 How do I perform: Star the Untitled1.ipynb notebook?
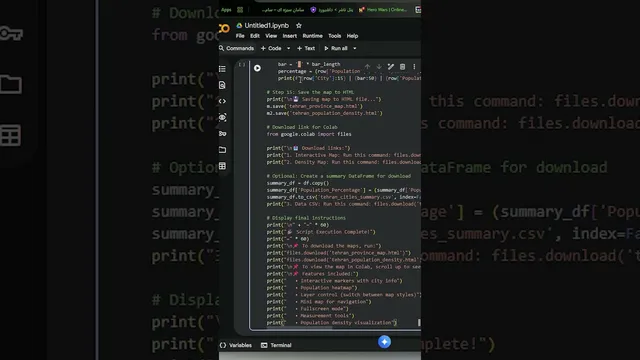[x=299, y=25]
